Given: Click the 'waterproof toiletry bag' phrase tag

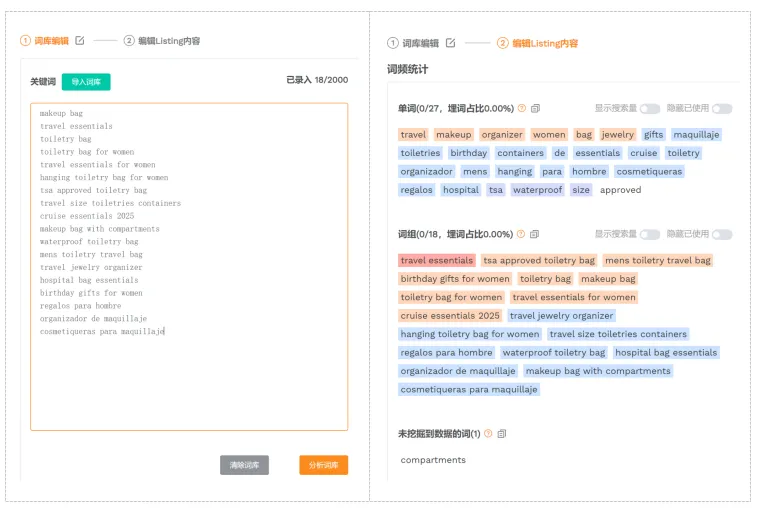Looking at the screenshot, I should (554, 353).
